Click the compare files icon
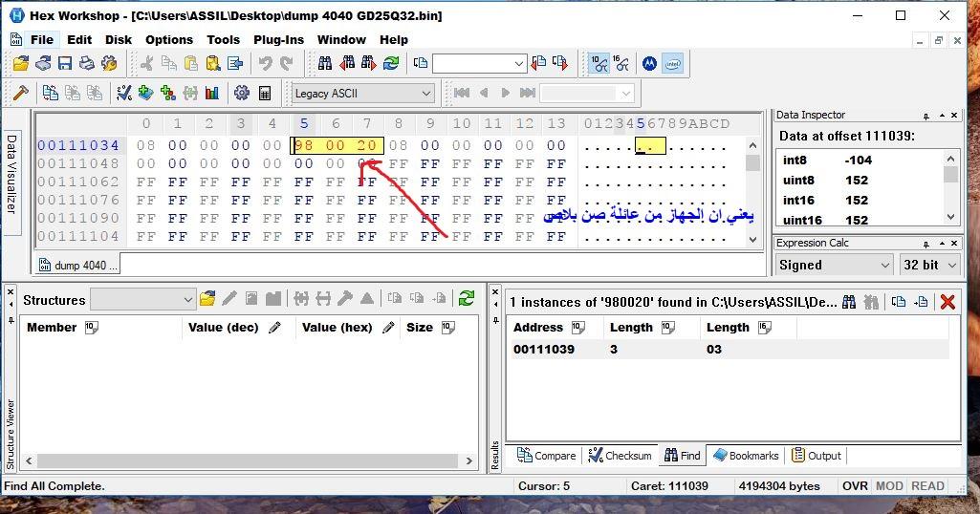This screenshot has height=514, width=980. click(x=50, y=93)
